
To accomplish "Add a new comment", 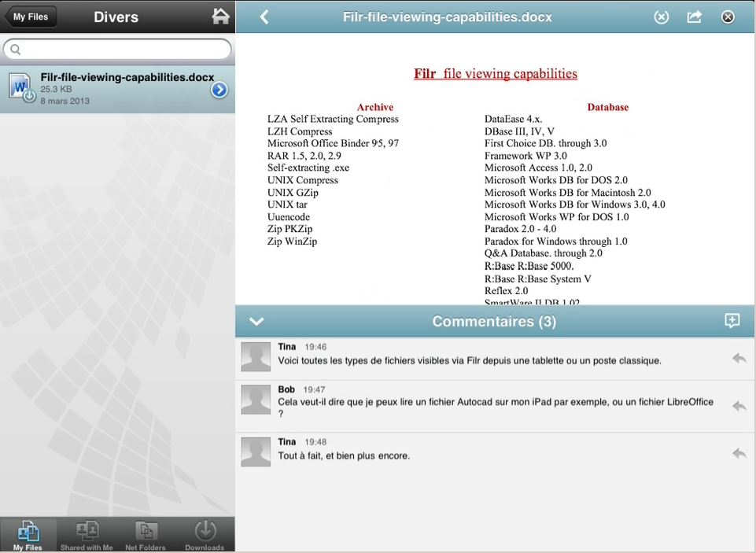I will point(732,321).
